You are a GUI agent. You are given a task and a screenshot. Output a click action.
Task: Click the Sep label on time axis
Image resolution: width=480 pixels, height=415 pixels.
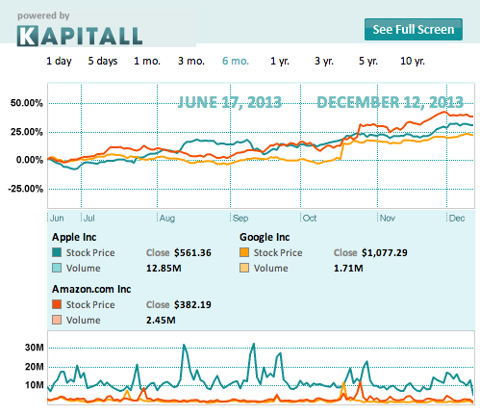[x=240, y=218]
